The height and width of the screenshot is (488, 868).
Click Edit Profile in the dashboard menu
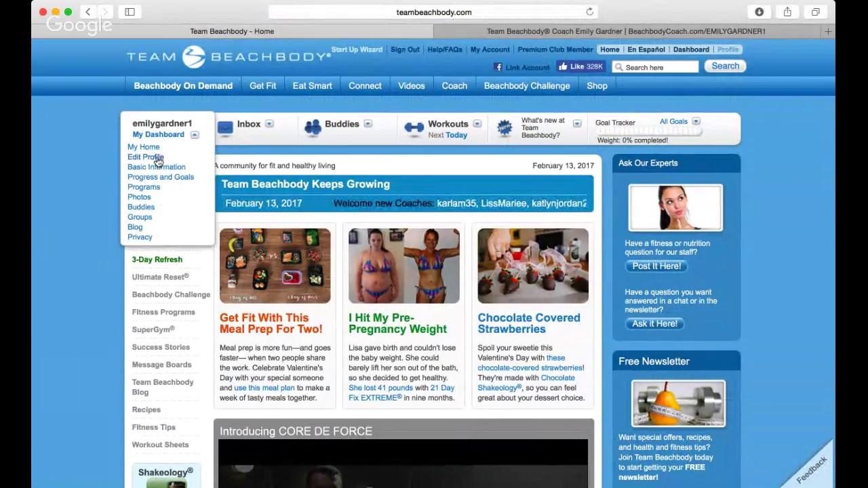pyautogui.click(x=145, y=157)
